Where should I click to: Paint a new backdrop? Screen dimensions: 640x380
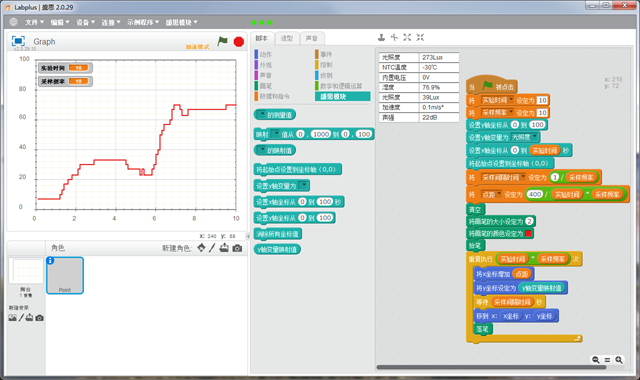21,318
